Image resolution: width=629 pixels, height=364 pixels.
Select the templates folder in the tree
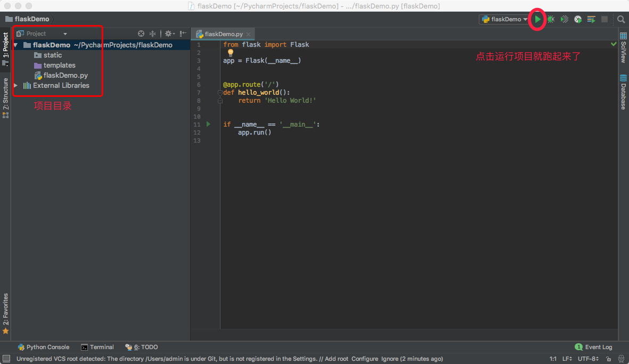point(59,65)
